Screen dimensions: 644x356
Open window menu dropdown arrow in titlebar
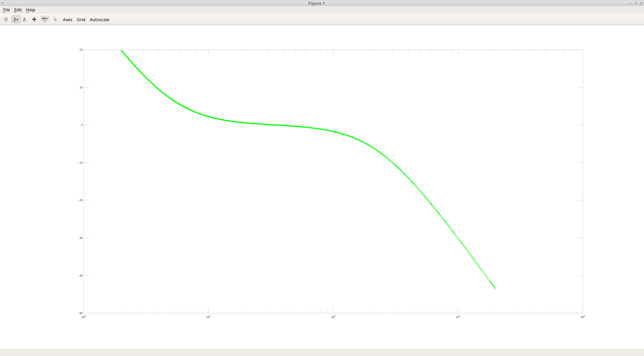3,3
